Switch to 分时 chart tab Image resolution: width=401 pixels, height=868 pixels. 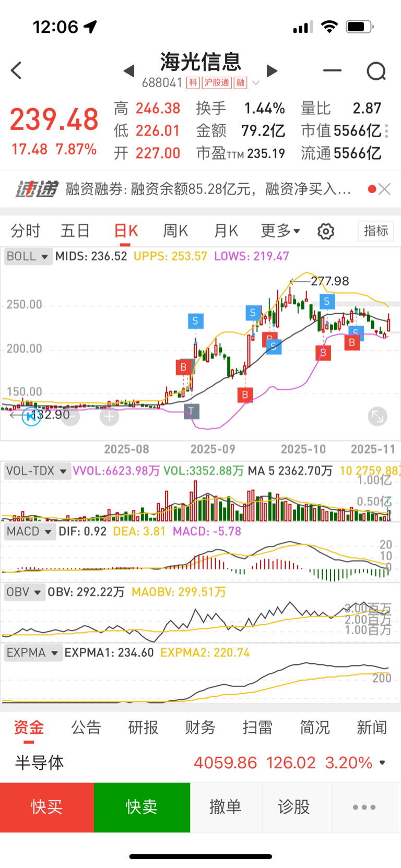(25, 231)
